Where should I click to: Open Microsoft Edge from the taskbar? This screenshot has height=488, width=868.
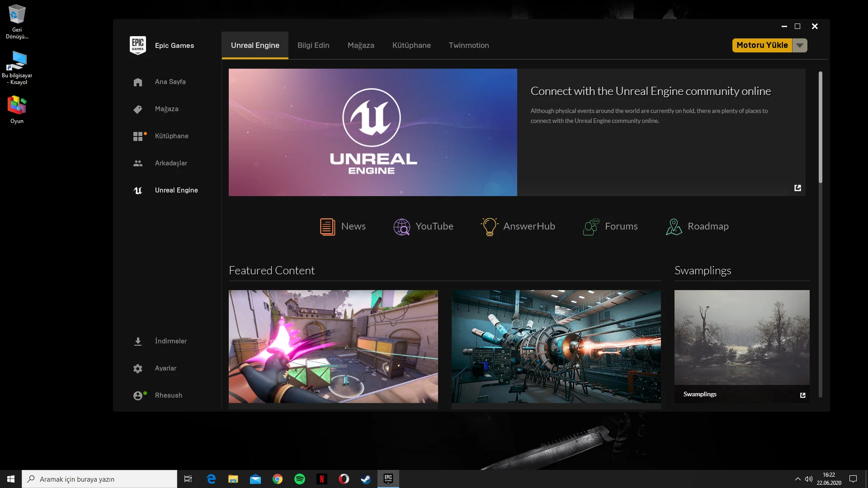point(211,479)
